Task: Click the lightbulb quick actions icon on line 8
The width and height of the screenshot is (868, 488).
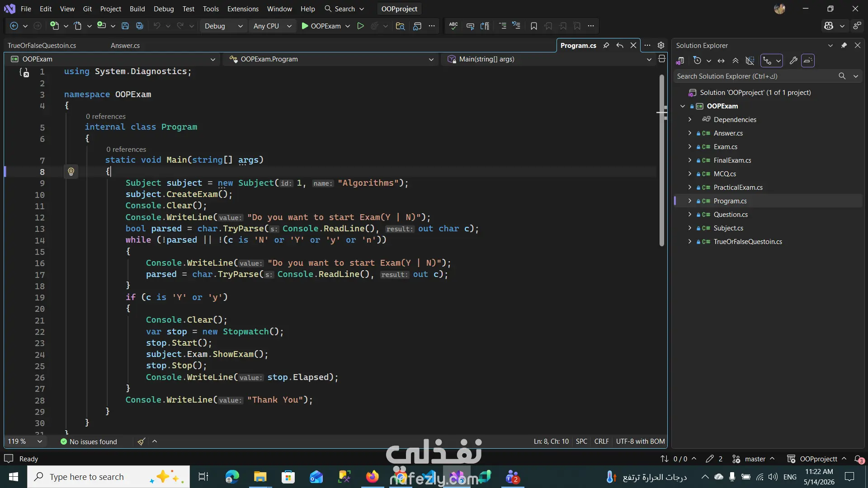Action: click(71, 172)
